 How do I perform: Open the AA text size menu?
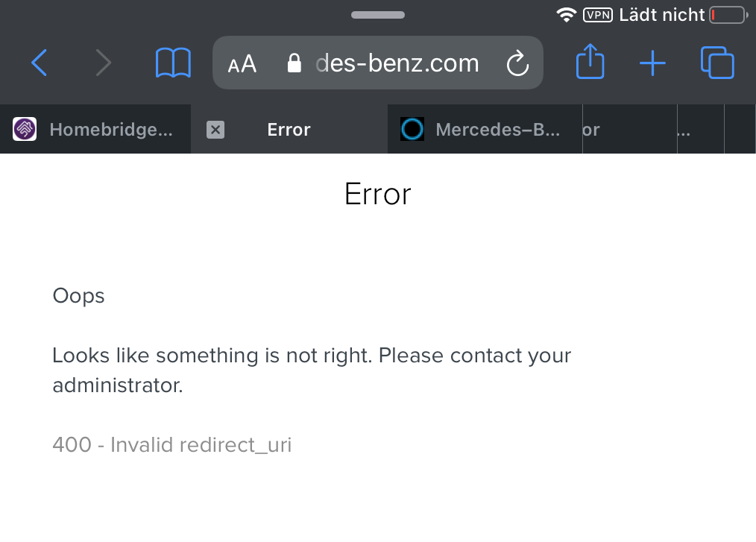[x=242, y=63]
